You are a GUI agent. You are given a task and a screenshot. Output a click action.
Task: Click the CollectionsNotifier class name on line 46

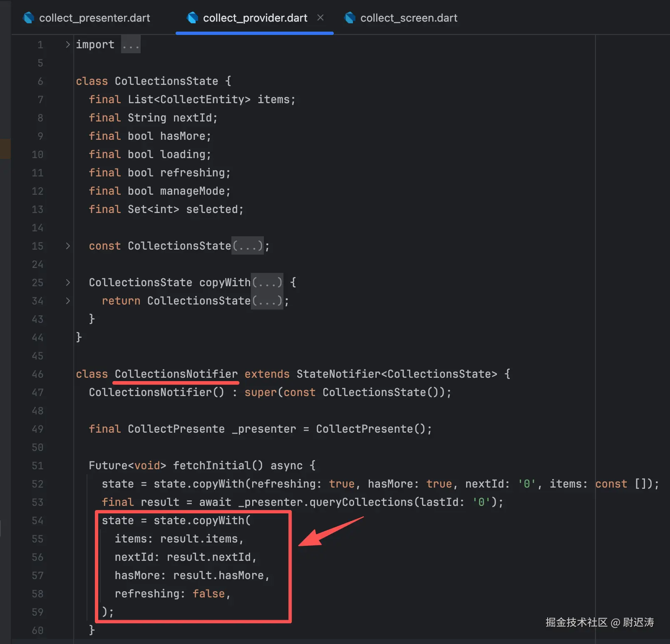pyautogui.click(x=176, y=374)
